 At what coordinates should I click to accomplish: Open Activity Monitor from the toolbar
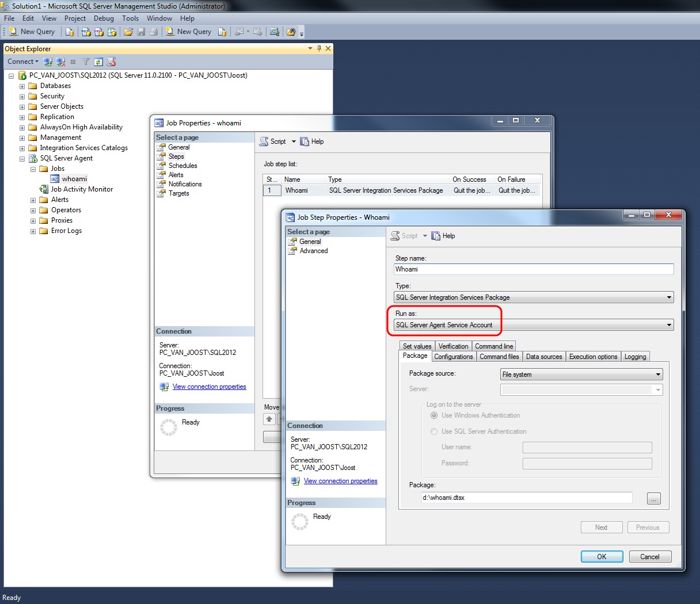(x=275, y=32)
